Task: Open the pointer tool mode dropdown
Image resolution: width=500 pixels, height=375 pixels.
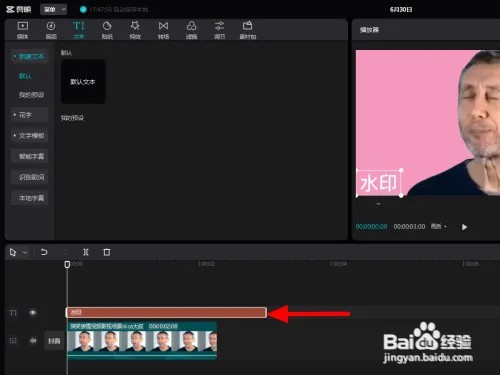Action: (25, 253)
